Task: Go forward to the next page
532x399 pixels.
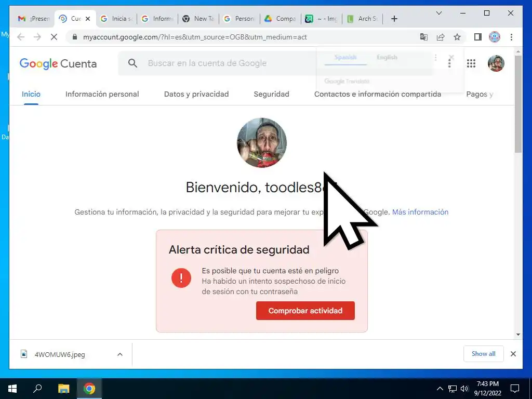Action: [x=37, y=37]
